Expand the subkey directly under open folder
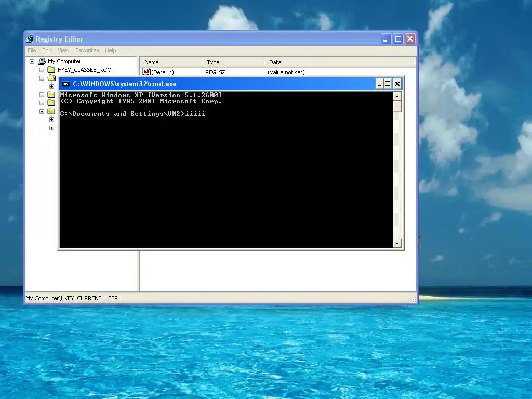 pyautogui.click(x=51, y=86)
